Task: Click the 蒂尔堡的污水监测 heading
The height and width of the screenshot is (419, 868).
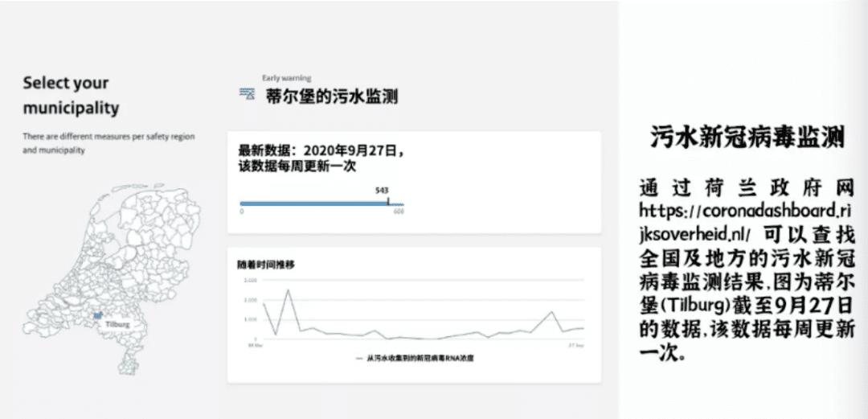Action: (332, 97)
